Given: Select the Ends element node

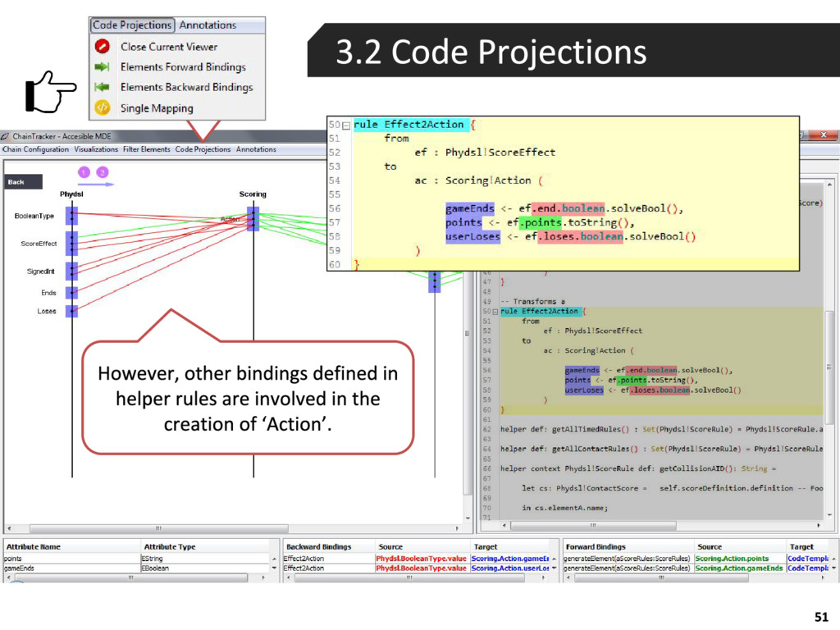Looking at the screenshot, I should click(x=72, y=293).
